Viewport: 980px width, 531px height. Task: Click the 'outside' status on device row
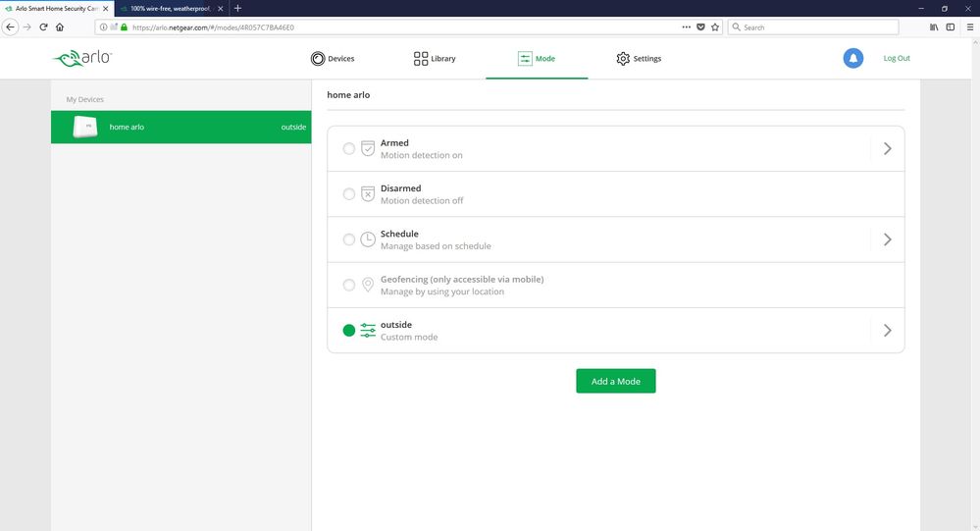[293, 127]
